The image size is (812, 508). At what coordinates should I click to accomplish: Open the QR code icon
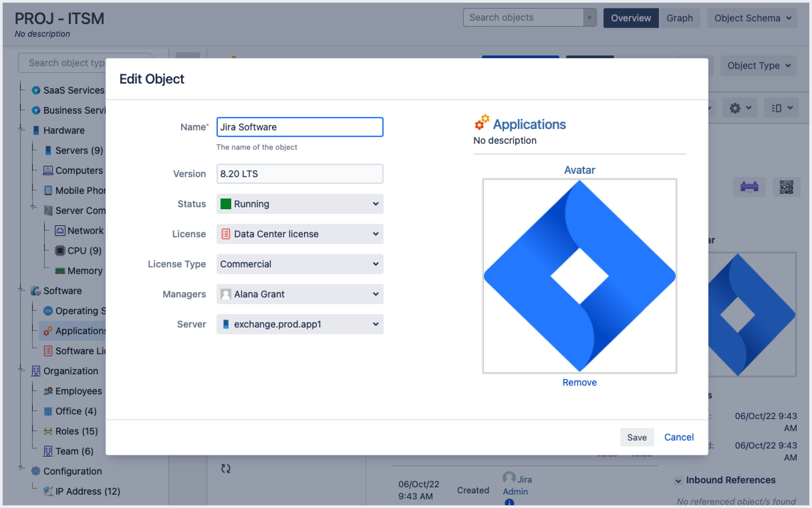point(786,187)
